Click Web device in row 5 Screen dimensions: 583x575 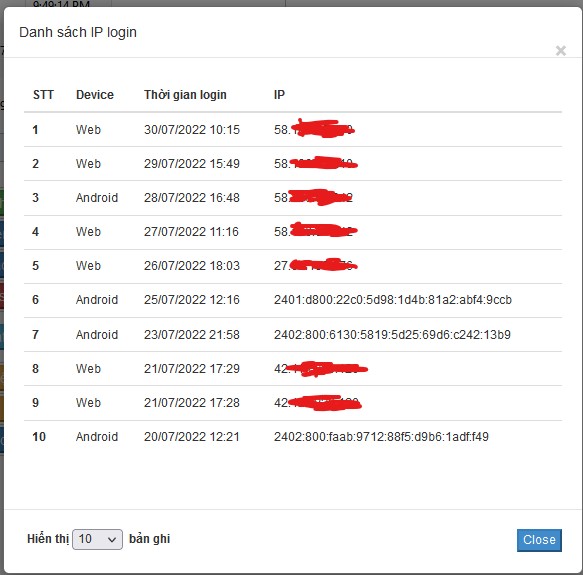click(88, 266)
